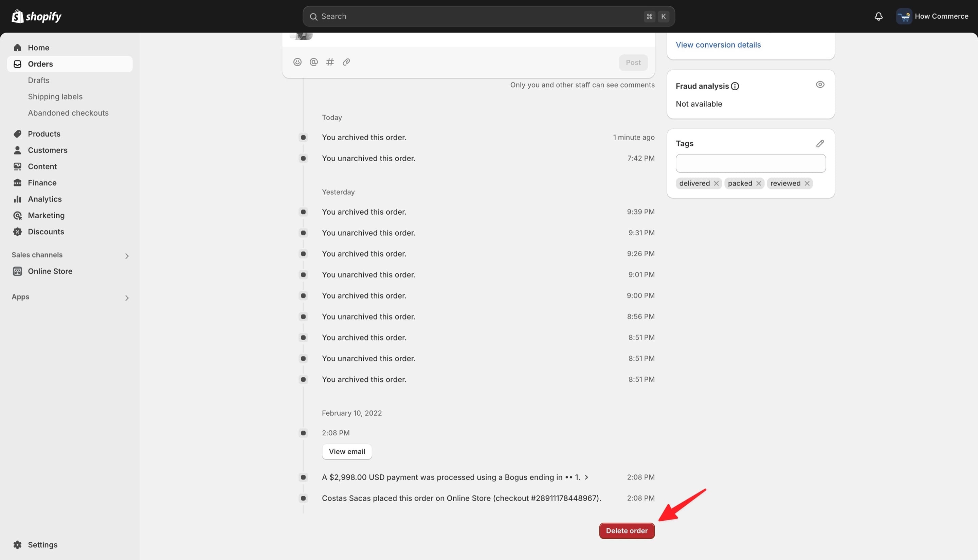
Task: Click the archived entry at 9:00 PM
Action: 364,296
